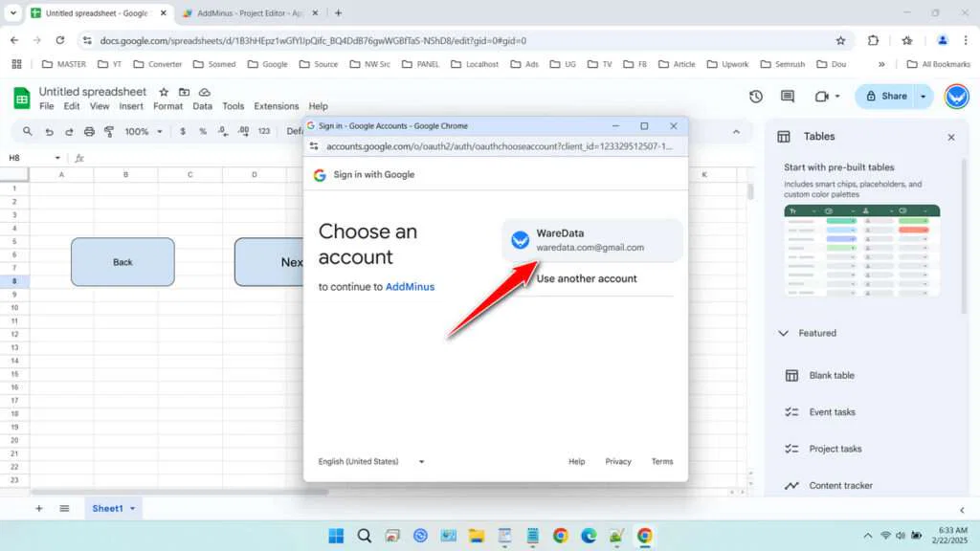Click the Paint format tool
This screenshot has width=980, height=551.
(x=108, y=131)
